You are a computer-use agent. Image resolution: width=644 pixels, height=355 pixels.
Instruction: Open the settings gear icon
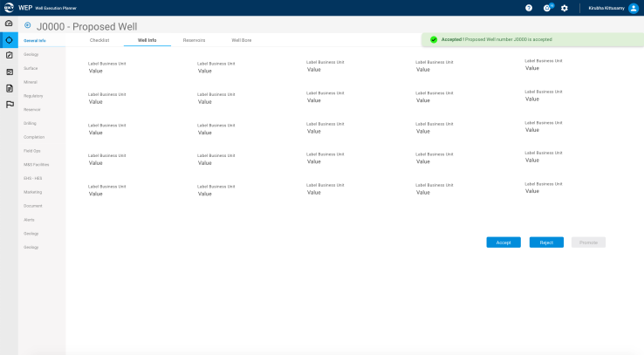[x=565, y=8]
